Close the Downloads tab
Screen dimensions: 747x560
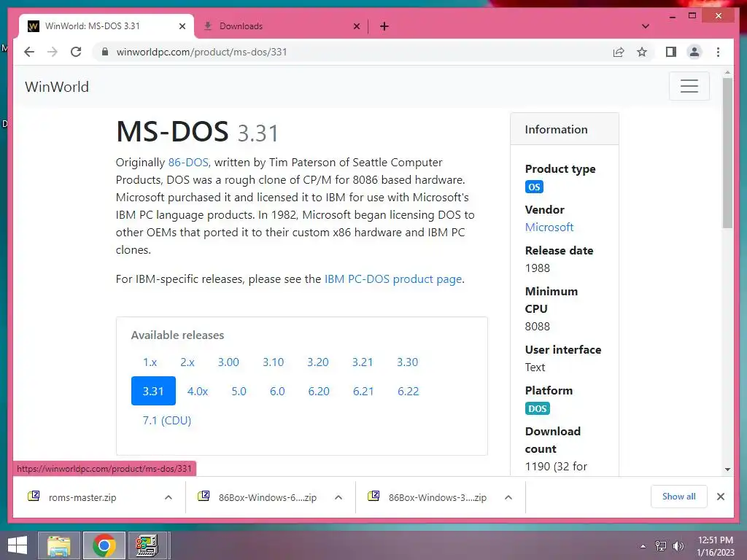tap(356, 26)
